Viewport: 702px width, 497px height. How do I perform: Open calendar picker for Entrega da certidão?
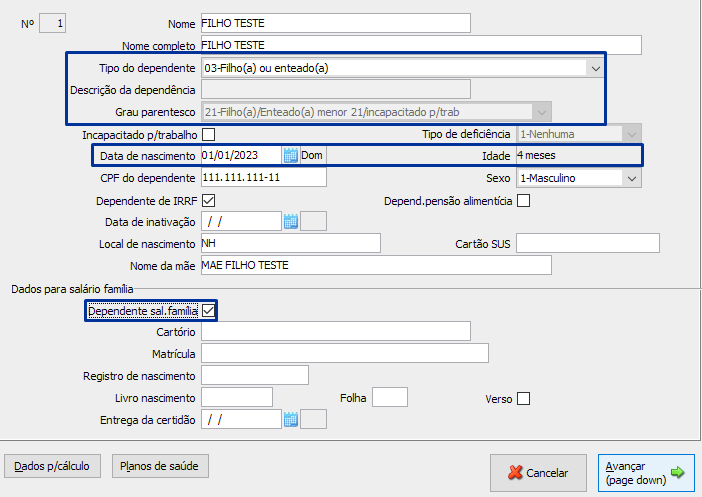(291, 419)
